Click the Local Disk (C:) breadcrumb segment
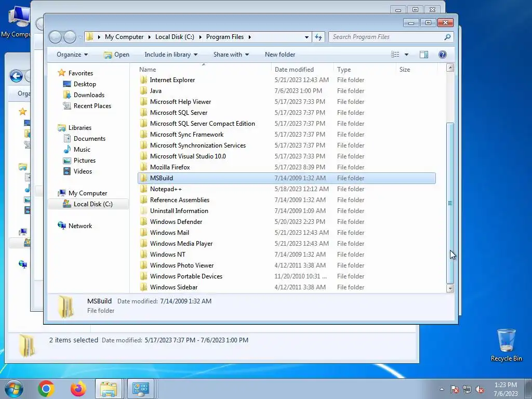The height and width of the screenshot is (399, 532). pos(175,37)
